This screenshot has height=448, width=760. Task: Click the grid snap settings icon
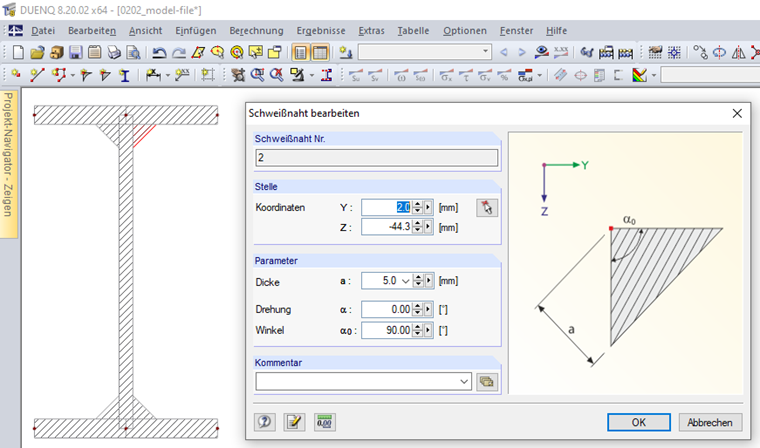pyautogui.click(x=675, y=52)
